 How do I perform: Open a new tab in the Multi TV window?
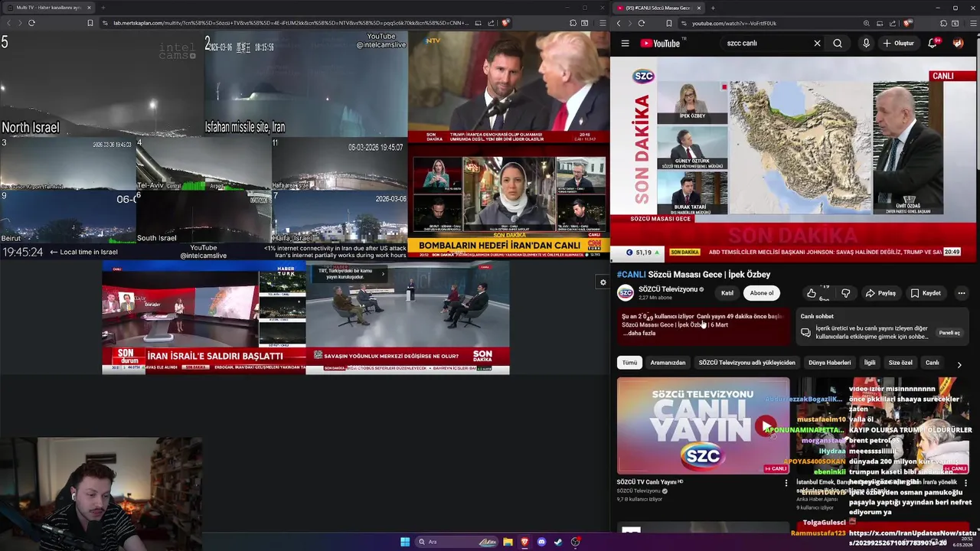pyautogui.click(x=103, y=8)
